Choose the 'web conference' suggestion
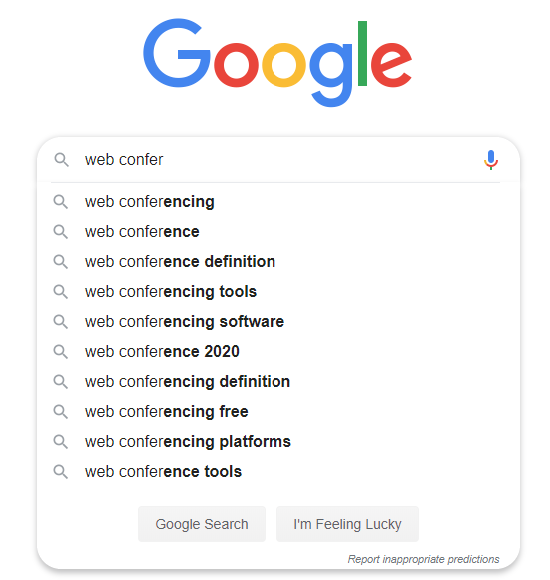The image size is (550, 580). (278, 232)
